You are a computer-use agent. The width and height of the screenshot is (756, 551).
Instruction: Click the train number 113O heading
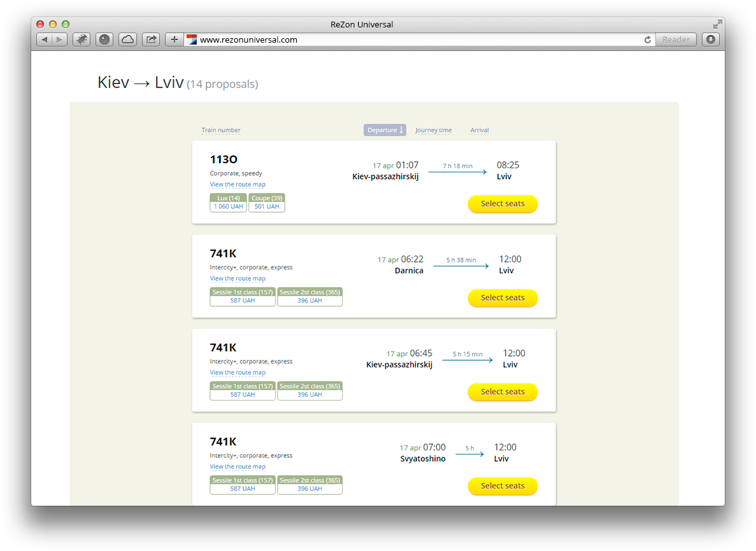[x=224, y=159]
